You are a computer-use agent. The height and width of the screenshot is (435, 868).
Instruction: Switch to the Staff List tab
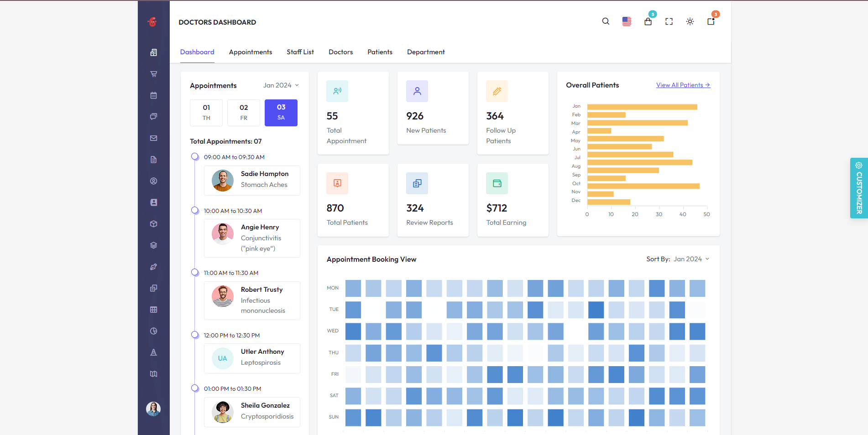pos(300,52)
